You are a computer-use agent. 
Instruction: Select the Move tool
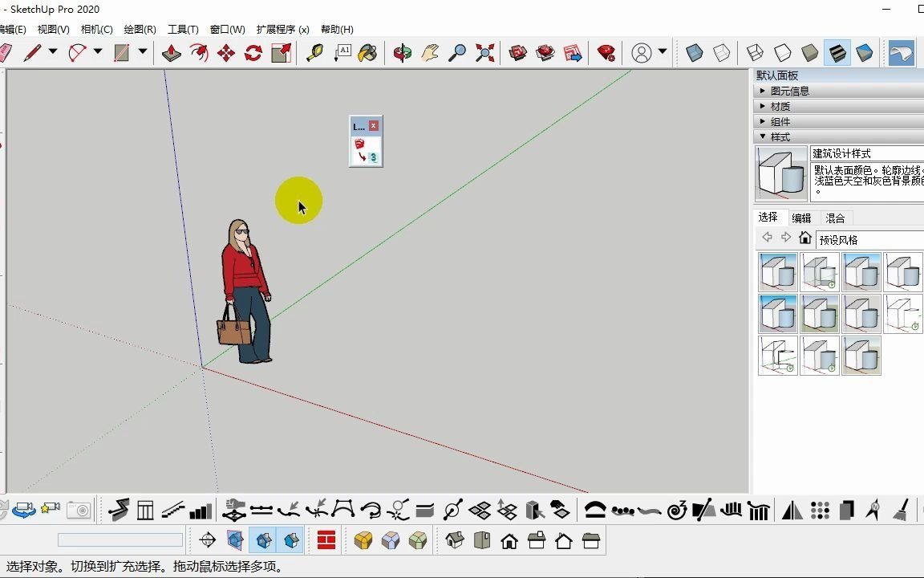click(x=226, y=53)
